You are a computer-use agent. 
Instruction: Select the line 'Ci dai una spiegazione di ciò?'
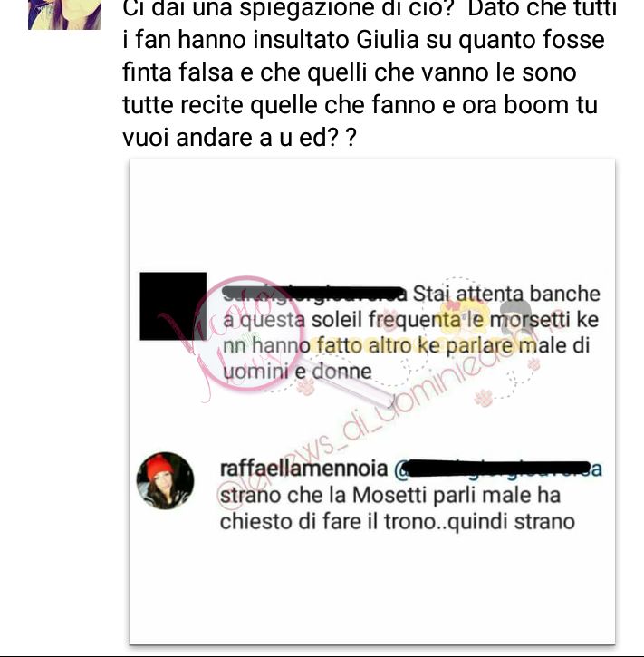coord(288,8)
